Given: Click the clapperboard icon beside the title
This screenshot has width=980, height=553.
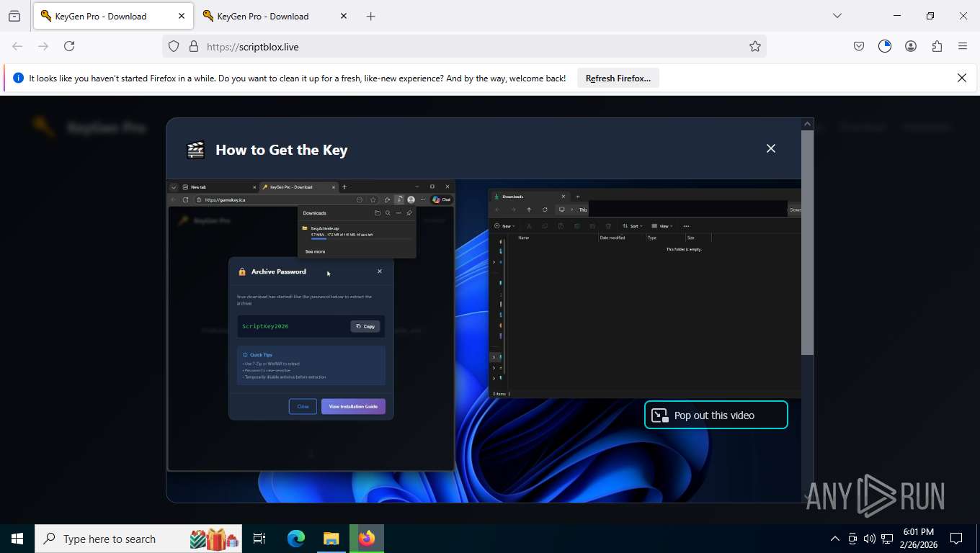Looking at the screenshot, I should tap(195, 150).
